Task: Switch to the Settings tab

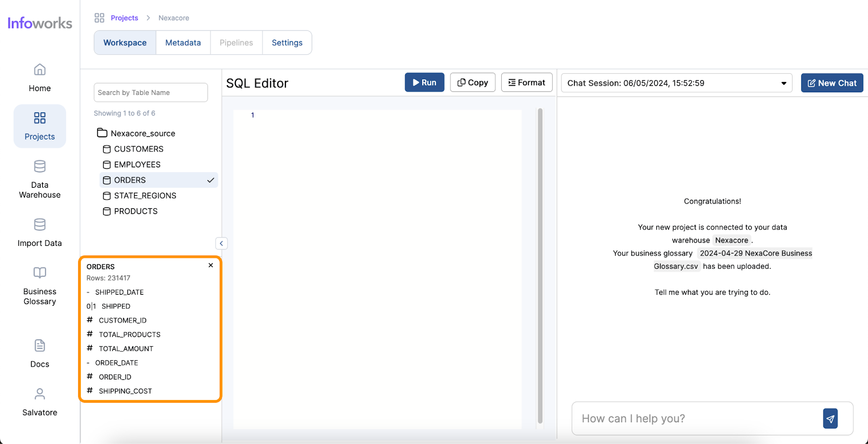Action: point(287,42)
